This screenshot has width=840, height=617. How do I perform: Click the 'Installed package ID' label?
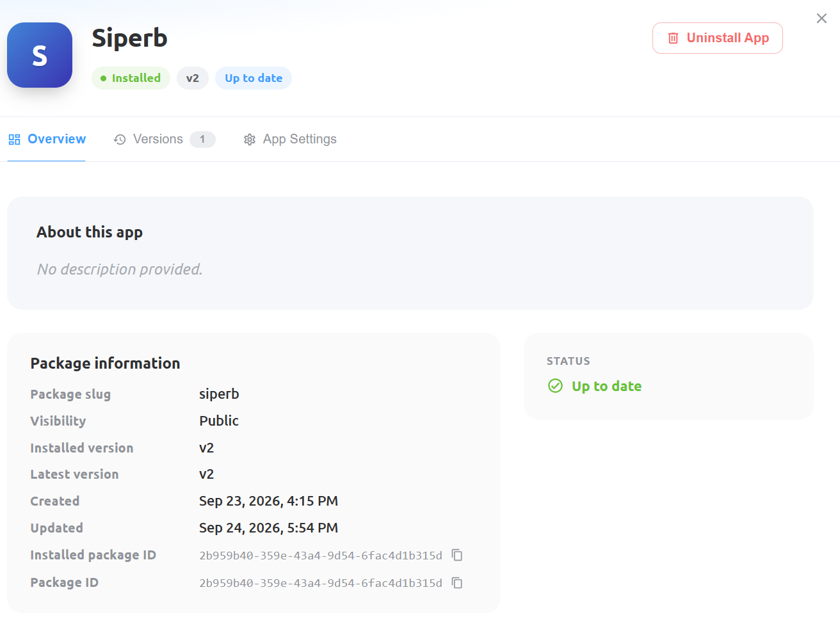(x=93, y=555)
